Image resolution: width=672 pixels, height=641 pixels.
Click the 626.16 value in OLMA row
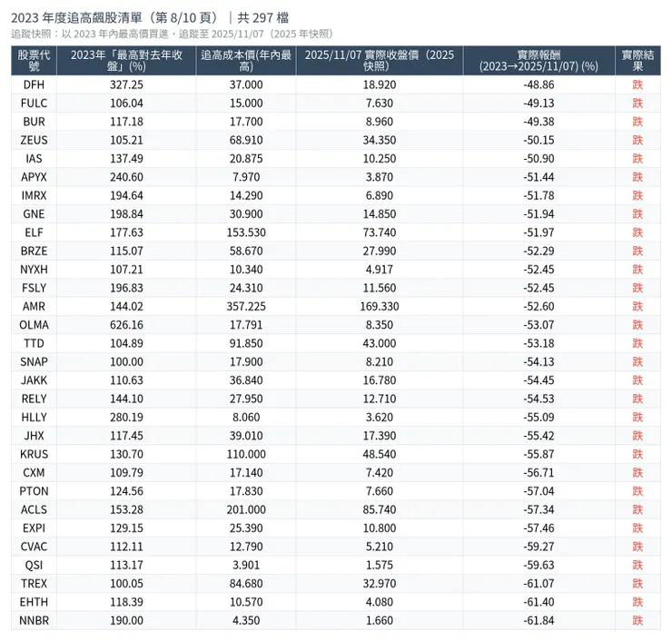pos(126,325)
